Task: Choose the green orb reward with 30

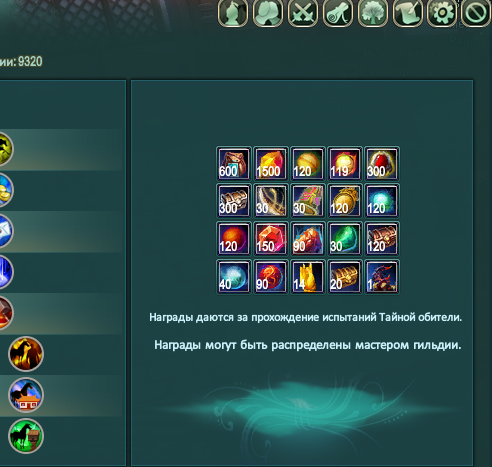Action: tap(345, 239)
